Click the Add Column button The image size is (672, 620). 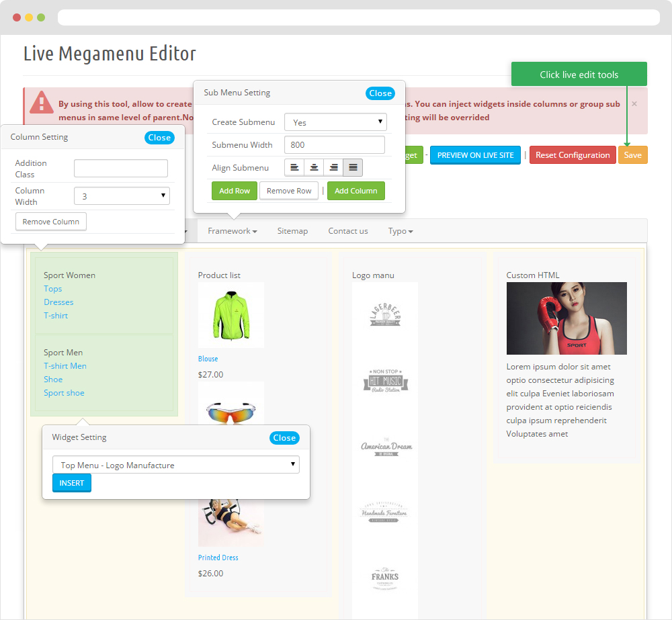[355, 191]
